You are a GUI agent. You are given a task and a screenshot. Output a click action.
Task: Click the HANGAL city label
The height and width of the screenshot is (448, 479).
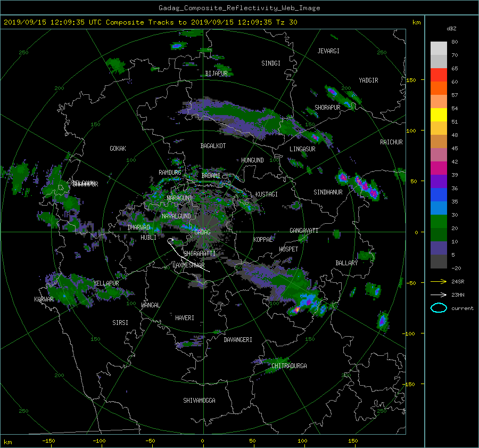tap(151, 305)
